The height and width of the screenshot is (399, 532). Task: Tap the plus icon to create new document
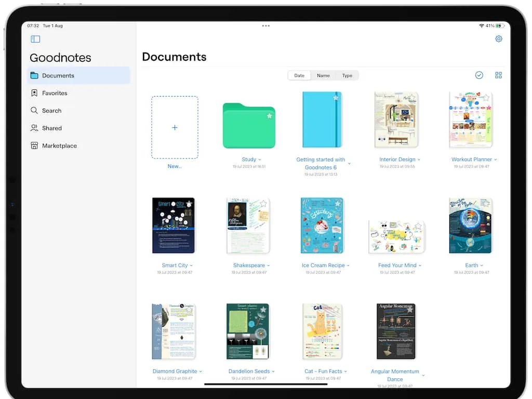click(x=175, y=128)
